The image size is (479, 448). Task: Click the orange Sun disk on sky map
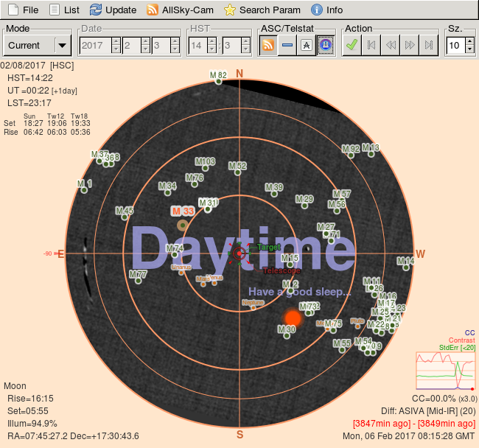[x=293, y=318]
